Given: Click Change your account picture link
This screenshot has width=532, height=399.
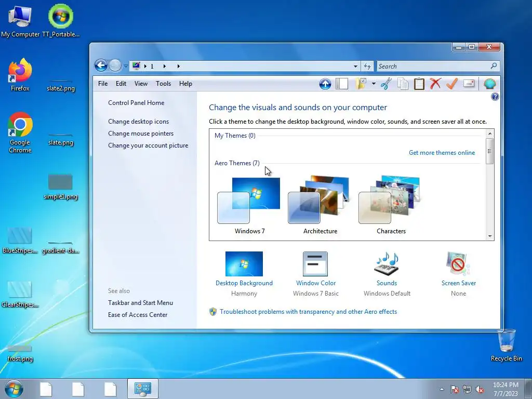Looking at the screenshot, I should pyautogui.click(x=148, y=145).
